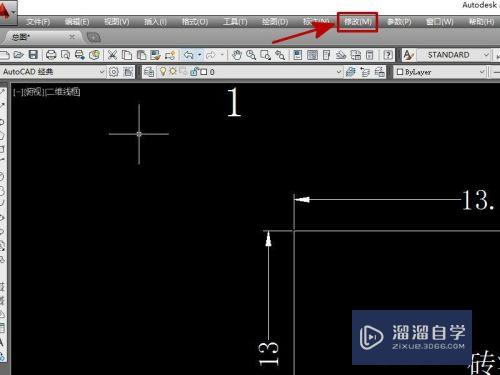Viewport: 500px width, 375px height.
Task: Click the 二维线框 visual style label
Action: [62, 92]
